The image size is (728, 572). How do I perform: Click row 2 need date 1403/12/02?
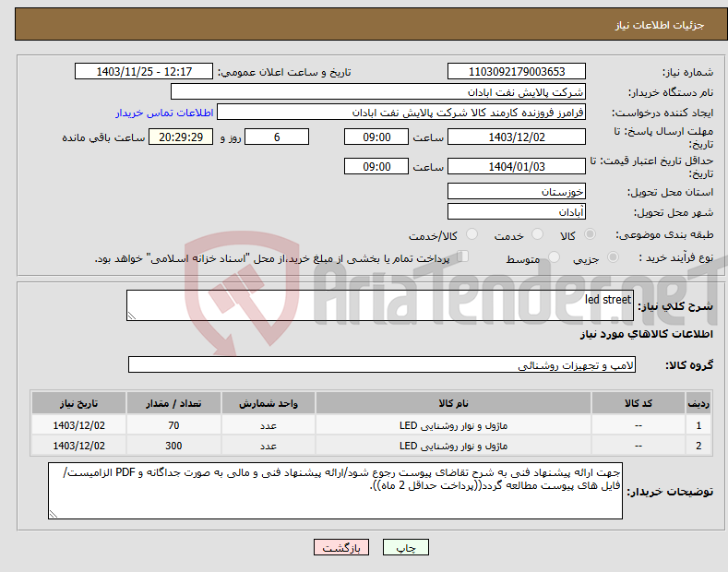click(79, 446)
